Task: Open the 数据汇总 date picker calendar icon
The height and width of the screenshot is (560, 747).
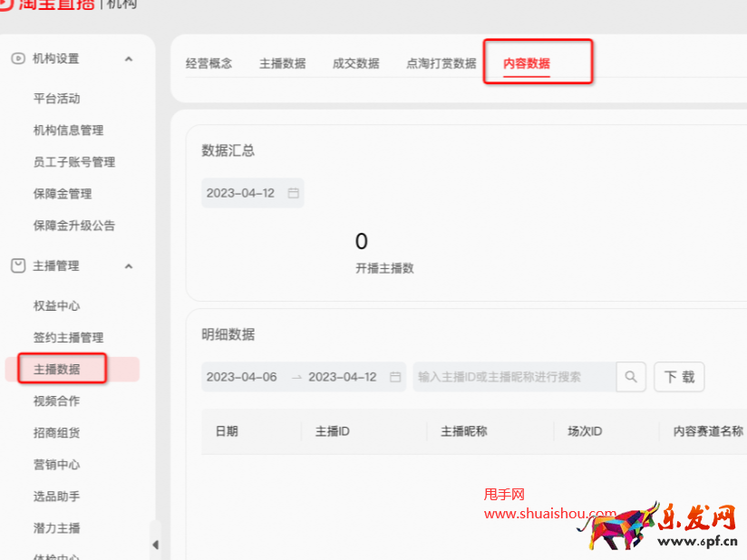Action: (292, 192)
